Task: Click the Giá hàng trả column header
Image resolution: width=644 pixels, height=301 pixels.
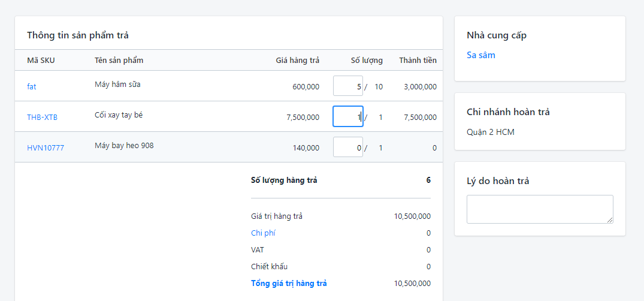Action: [x=297, y=61]
